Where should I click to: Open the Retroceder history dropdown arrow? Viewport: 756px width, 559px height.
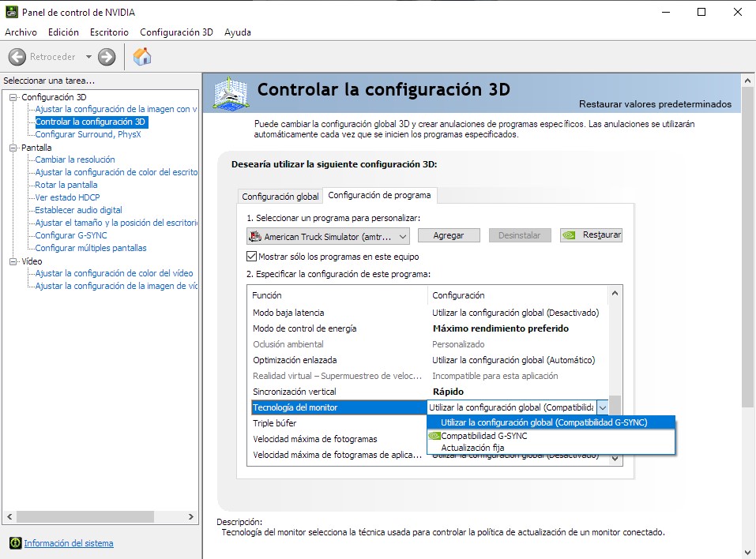[x=88, y=57]
